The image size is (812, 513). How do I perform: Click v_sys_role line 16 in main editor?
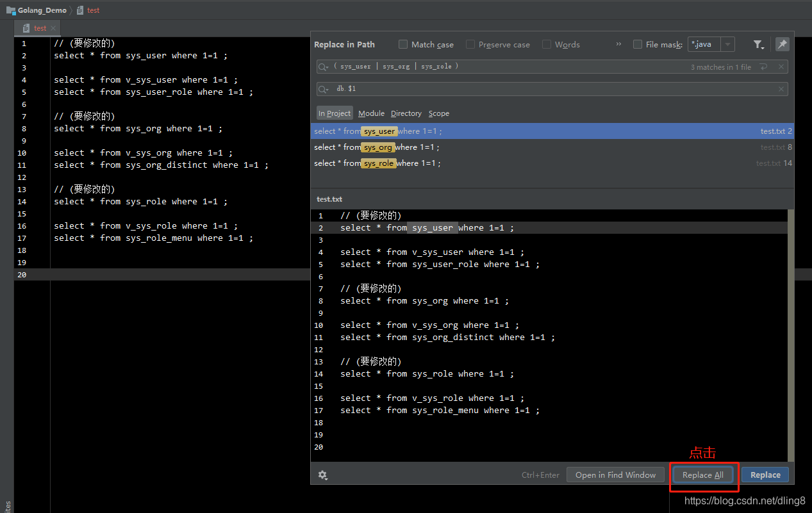click(146, 225)
